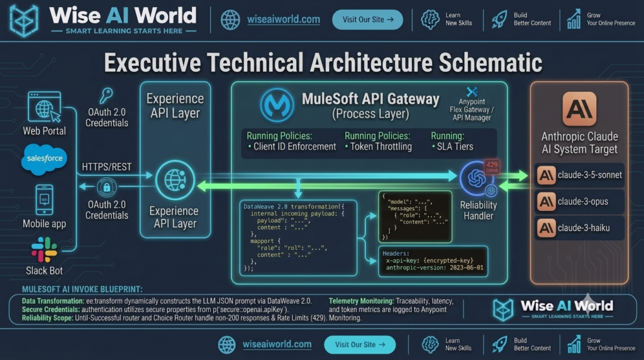Viewport: 644px width, 360px height.
Task: Click the Data Transformation blueprint label
Action: [x=53, y=301]
